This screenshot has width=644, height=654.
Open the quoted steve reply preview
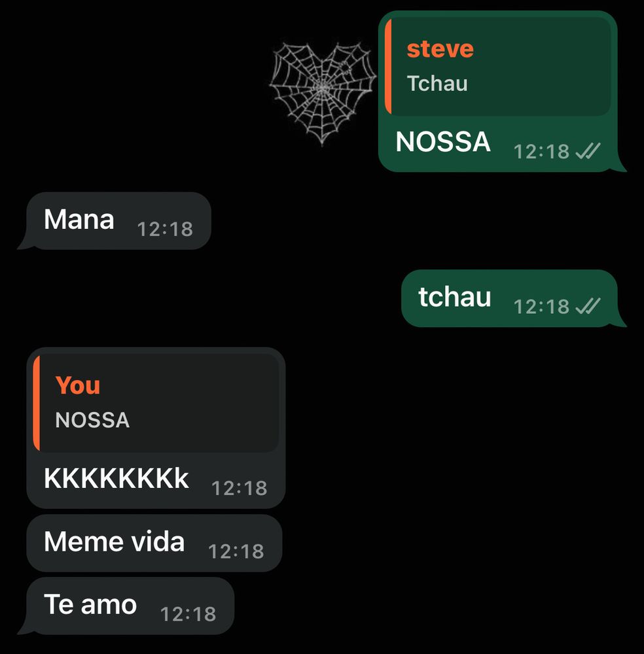497,66
